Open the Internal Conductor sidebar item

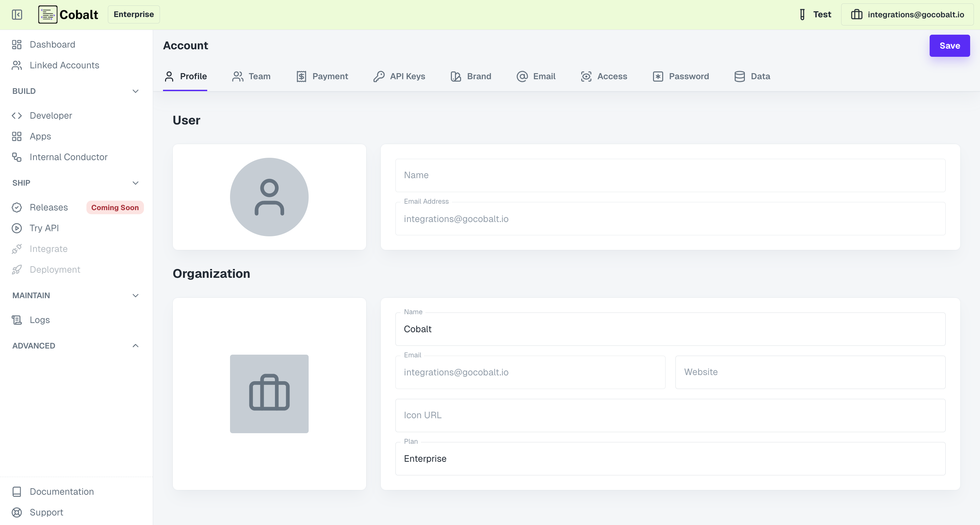coord(68,157)
